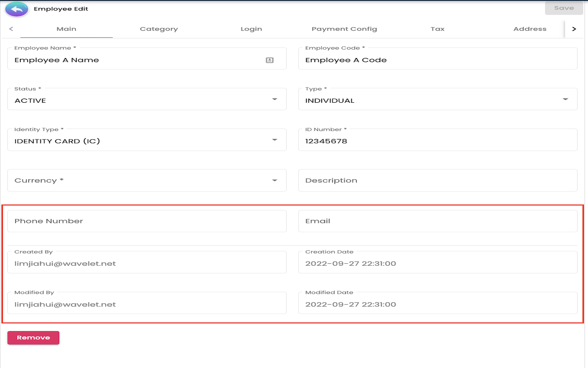The width and height of the screenshot is (588, 368).
Task: Edit the ID Number field
Action: click(438, 141)
